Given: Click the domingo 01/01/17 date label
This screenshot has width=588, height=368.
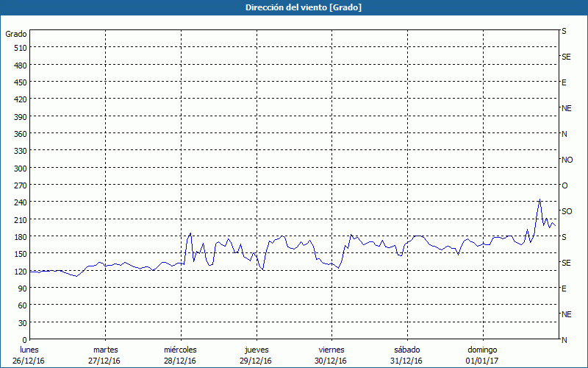Looking at the screenshot, I should (481, 355).
